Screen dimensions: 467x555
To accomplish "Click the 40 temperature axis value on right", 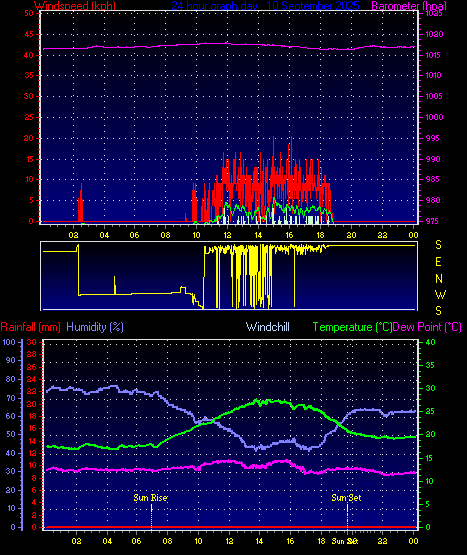I will 430,342.
